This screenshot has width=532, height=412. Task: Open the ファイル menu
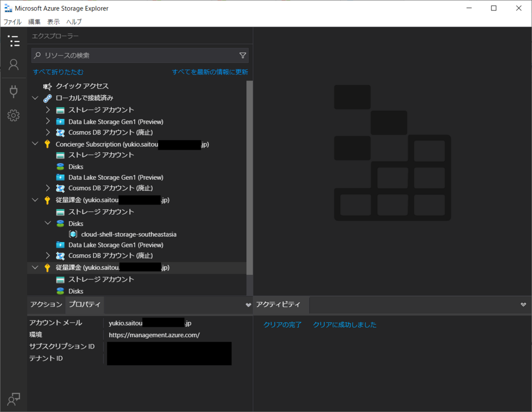pyautogui.click(x=12, y=22)
